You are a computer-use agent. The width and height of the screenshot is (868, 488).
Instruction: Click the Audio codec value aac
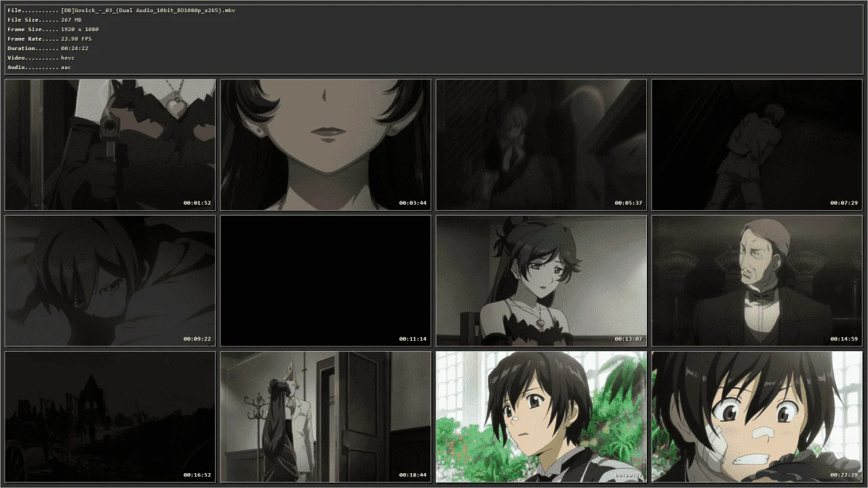(66, 68)
